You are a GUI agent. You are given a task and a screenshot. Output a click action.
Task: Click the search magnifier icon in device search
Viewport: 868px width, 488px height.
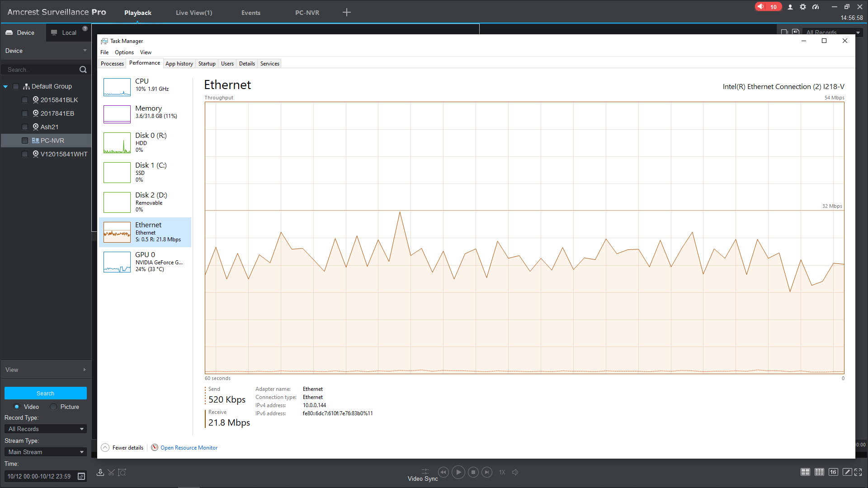[83, 70]
